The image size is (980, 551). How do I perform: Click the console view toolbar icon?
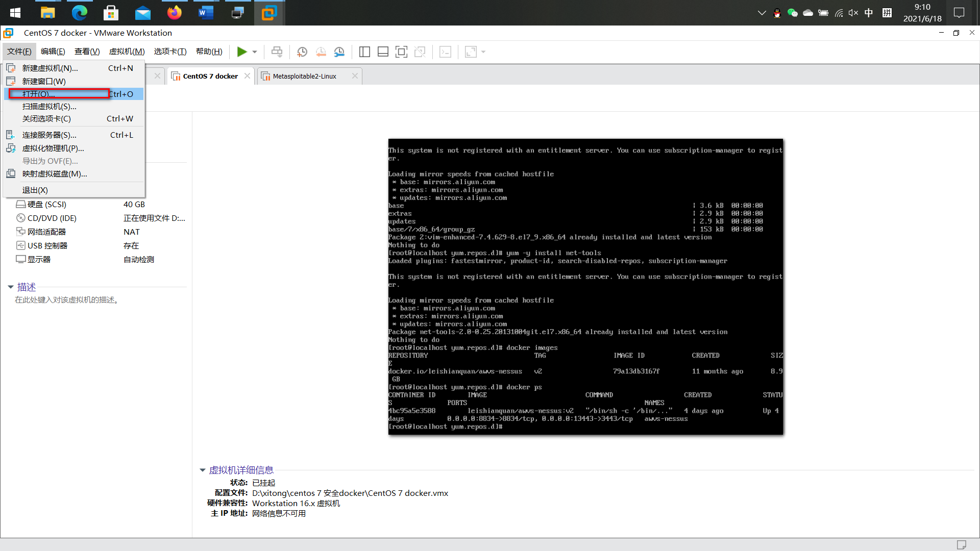click(445, 52)
